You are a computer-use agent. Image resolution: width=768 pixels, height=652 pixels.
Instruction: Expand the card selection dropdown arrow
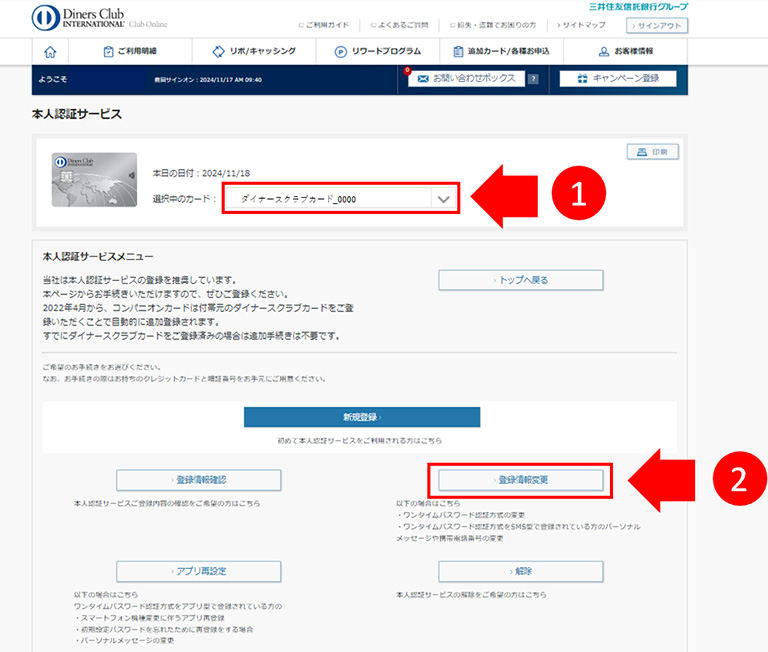[443, 199]
